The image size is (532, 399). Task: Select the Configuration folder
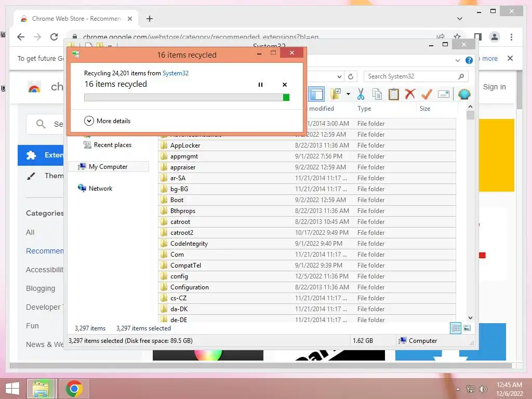click(307, 287)
